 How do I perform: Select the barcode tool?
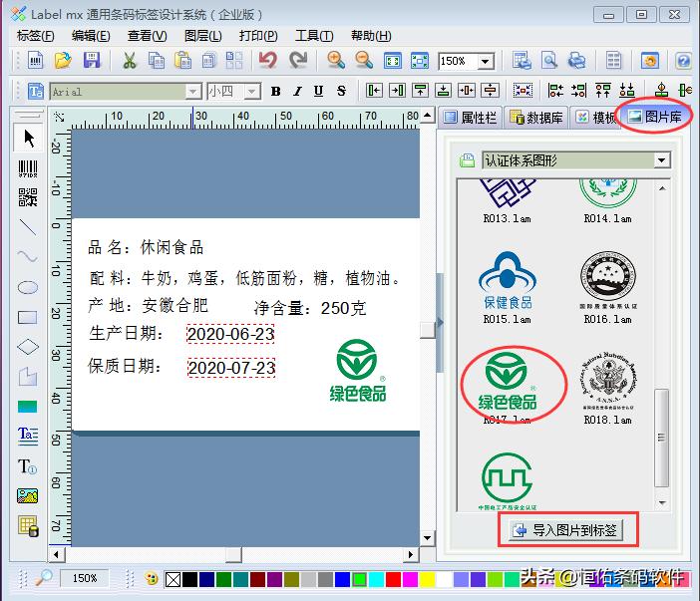[x=28, y=168]
